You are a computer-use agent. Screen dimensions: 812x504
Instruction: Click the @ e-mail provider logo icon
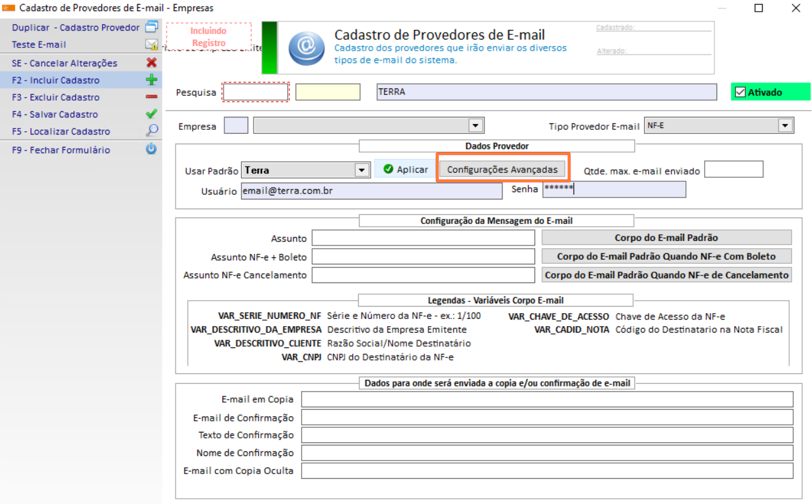click(306, 47)
